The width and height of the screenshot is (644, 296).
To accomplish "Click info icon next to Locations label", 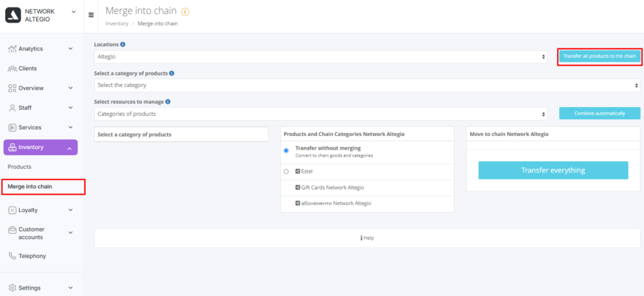I will point(123,44).
